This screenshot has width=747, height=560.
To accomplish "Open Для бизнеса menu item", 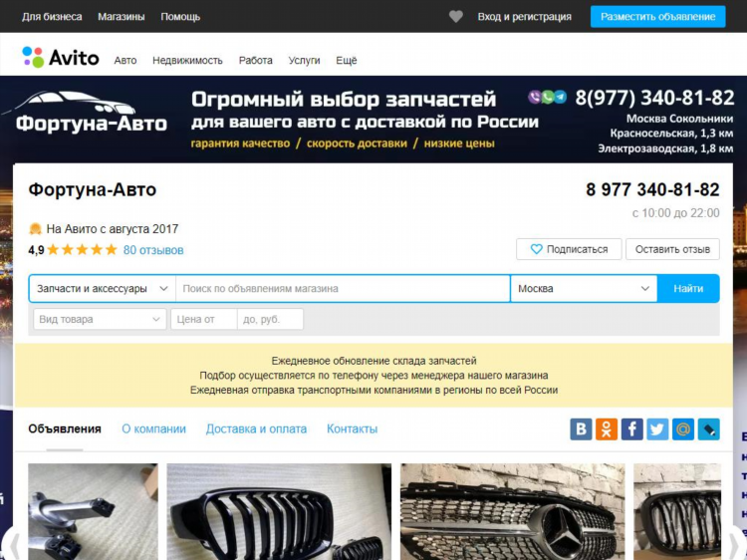I will [x=52, y=17].
